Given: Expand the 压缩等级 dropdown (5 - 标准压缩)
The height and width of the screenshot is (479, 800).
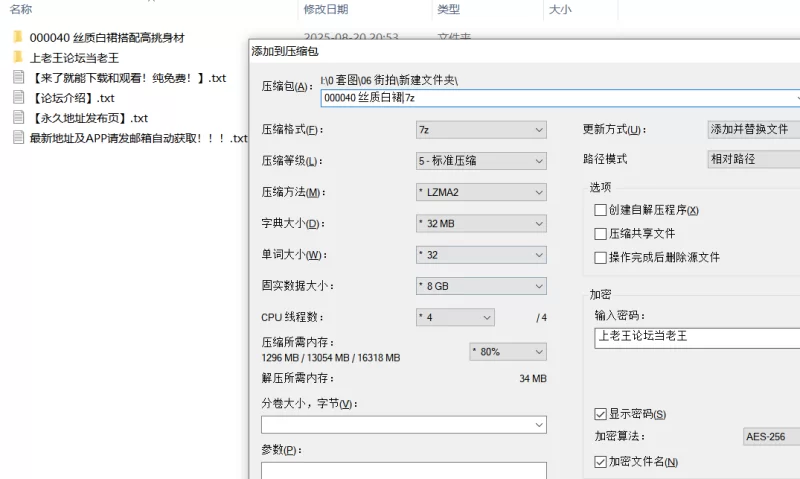Looking at the screenshot, I should [x=481, y=160].
